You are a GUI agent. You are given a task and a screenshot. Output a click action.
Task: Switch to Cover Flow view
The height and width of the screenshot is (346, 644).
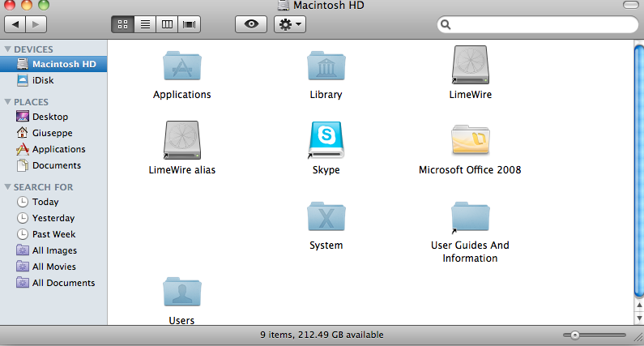pos(190,24)
